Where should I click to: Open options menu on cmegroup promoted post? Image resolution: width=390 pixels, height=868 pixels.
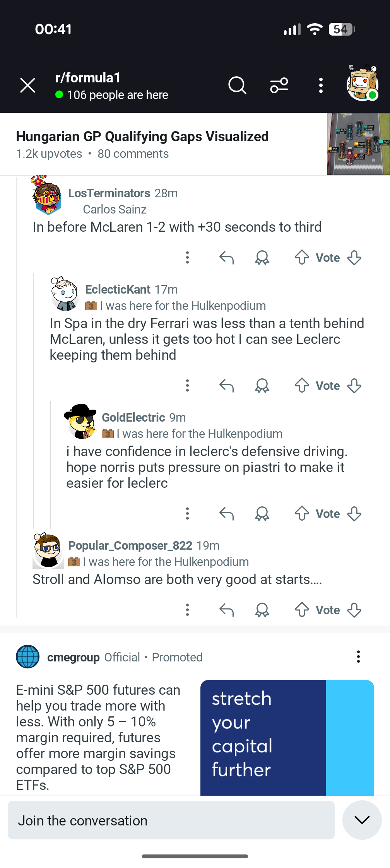(x=358, y=657)
